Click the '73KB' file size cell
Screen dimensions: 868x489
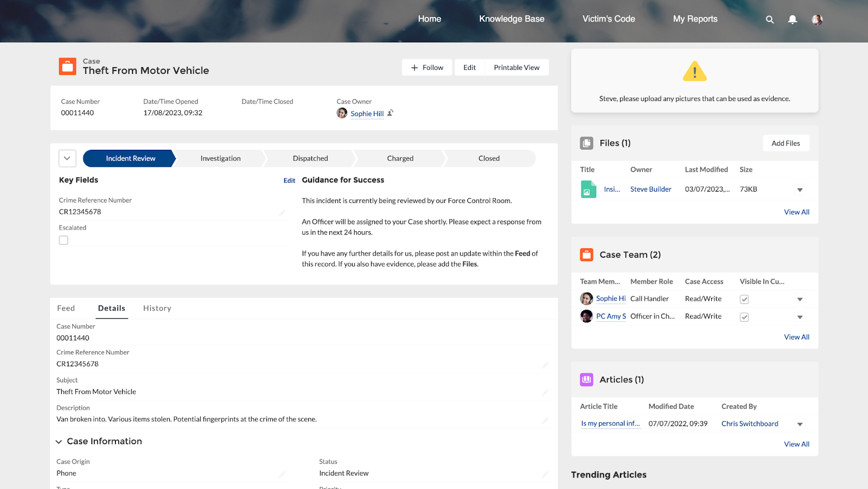[749, 189]
